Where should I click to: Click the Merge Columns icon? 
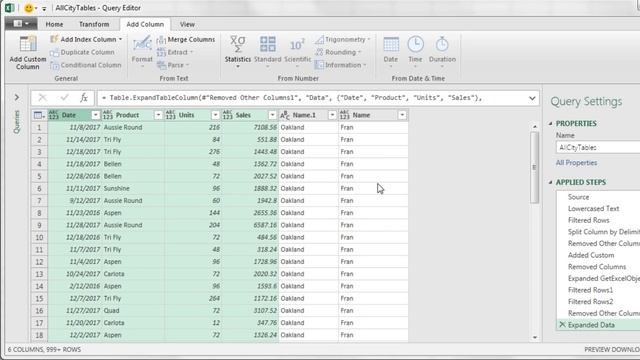click(161, 40)
